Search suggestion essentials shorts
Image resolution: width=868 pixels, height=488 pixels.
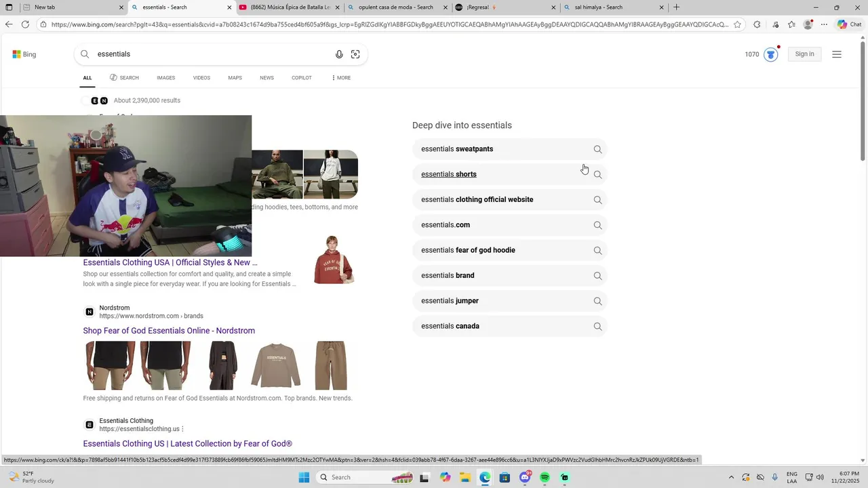click(509, 174)
